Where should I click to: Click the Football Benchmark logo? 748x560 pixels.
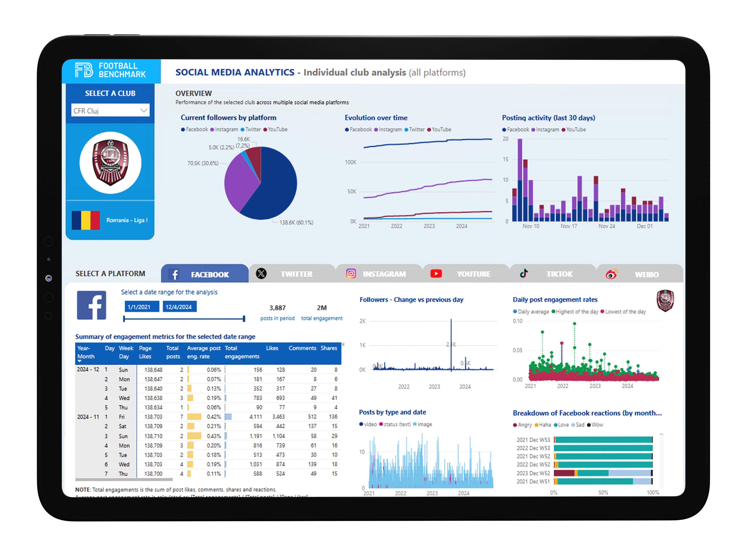(110, 70)
